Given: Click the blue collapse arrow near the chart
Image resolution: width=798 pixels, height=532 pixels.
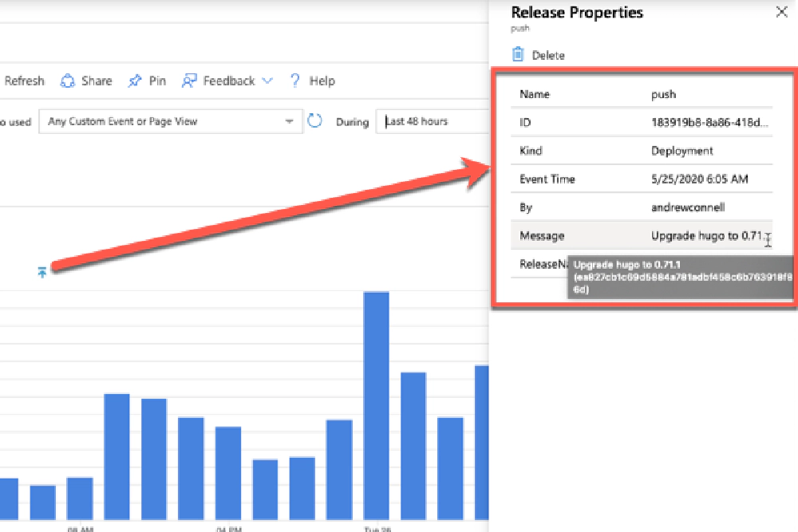Looking at the screenshot, I should point(44,273).
